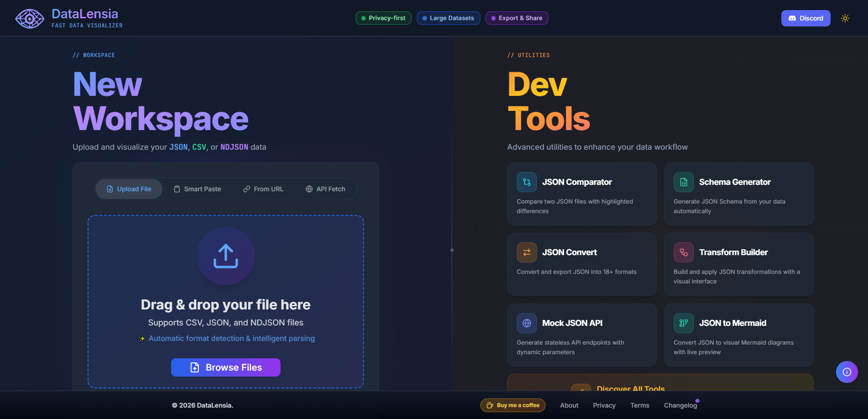
Task: Click the Privacy-first badge
Action: click(383, 18)
